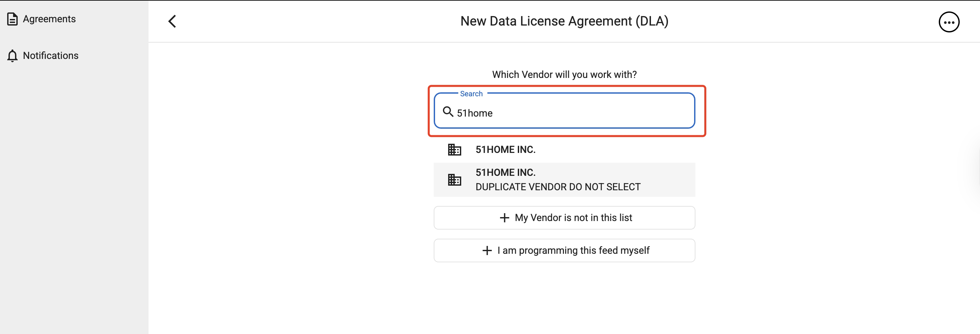The image size is (980, 334).
Task: Focus the vendor Search text field
Action: [571, 113]
